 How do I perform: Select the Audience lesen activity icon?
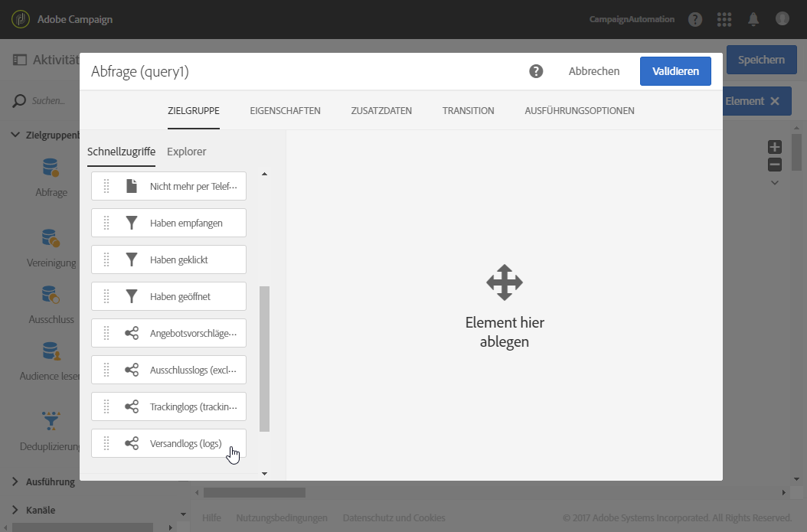(51, 351)
